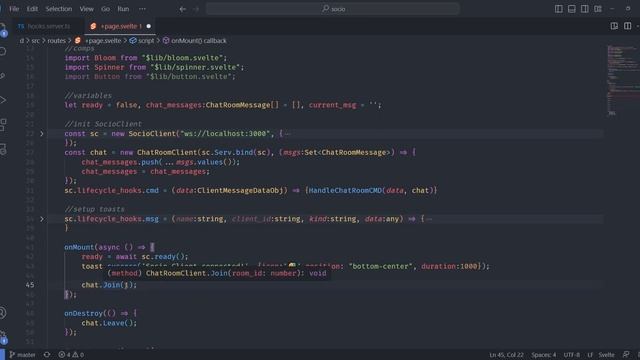Image resolution: width=640 pixels, height=360 pixels.
Task: Open the errors and warnings count indicator
Action: click(x=71, y=355)
